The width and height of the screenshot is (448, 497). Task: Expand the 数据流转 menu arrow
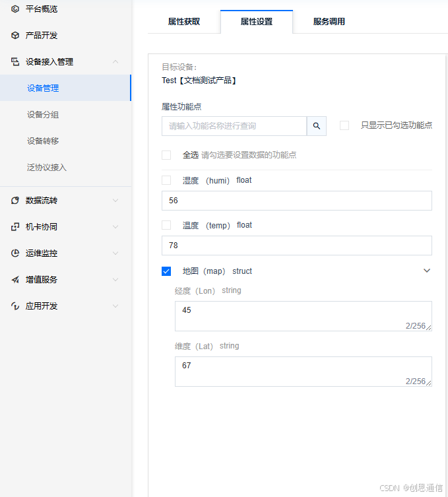(x=115, y=201)
